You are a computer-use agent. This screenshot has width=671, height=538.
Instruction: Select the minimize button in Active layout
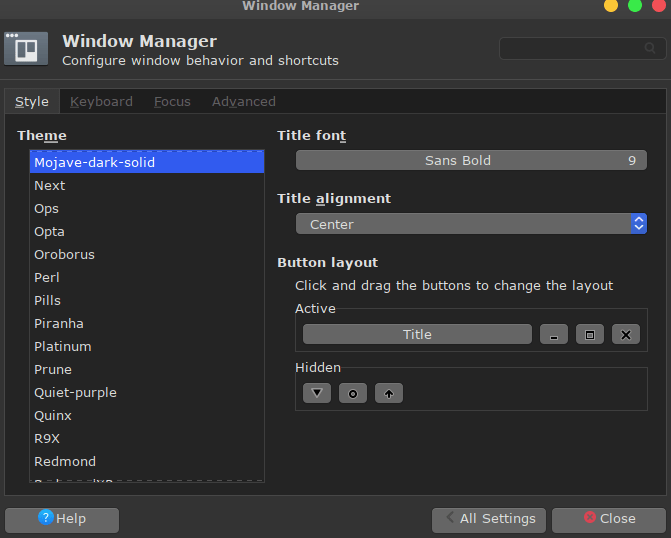[x=554, y=334]
